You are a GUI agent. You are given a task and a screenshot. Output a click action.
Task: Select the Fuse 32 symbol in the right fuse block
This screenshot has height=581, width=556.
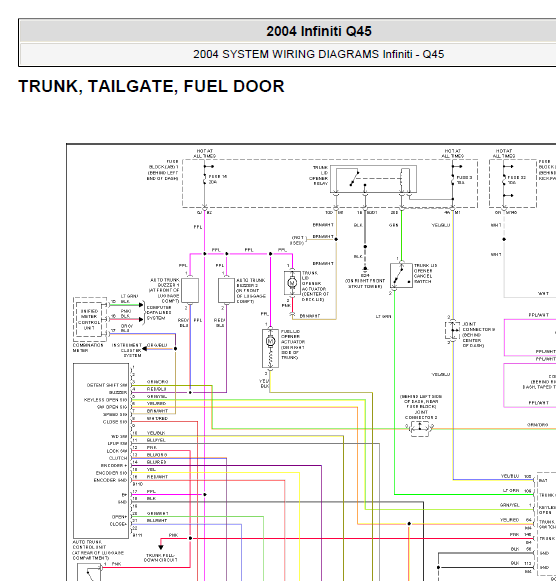click(504, 180)
